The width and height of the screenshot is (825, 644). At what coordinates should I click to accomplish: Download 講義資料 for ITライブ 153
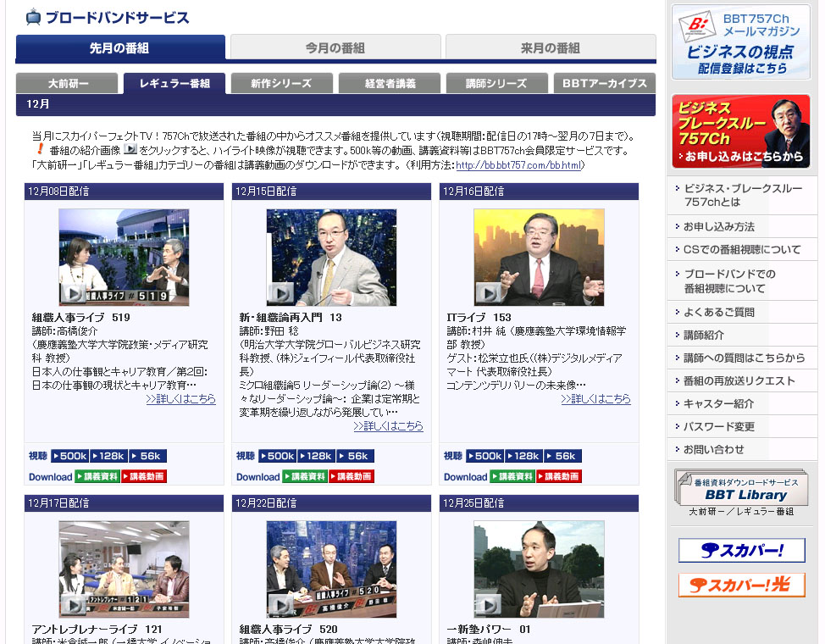click(512, 476)
